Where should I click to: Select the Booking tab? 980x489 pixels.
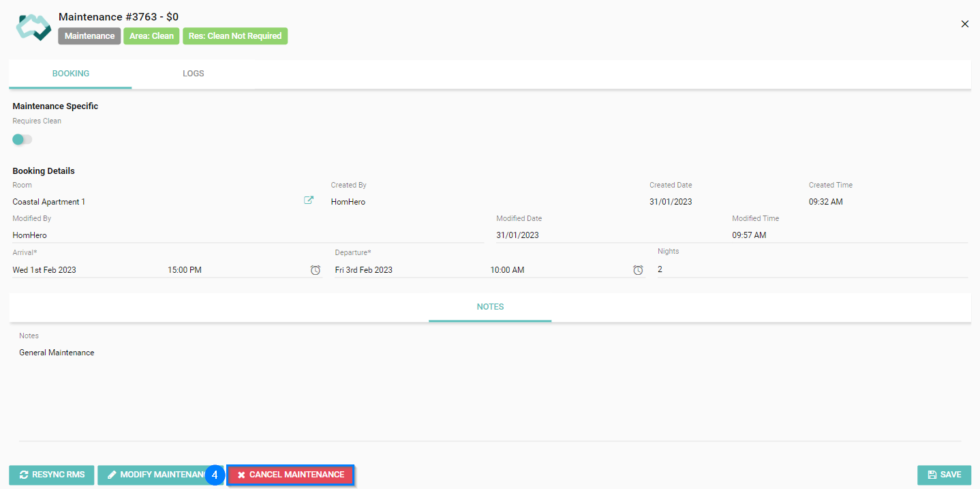(x=70, y=74)
